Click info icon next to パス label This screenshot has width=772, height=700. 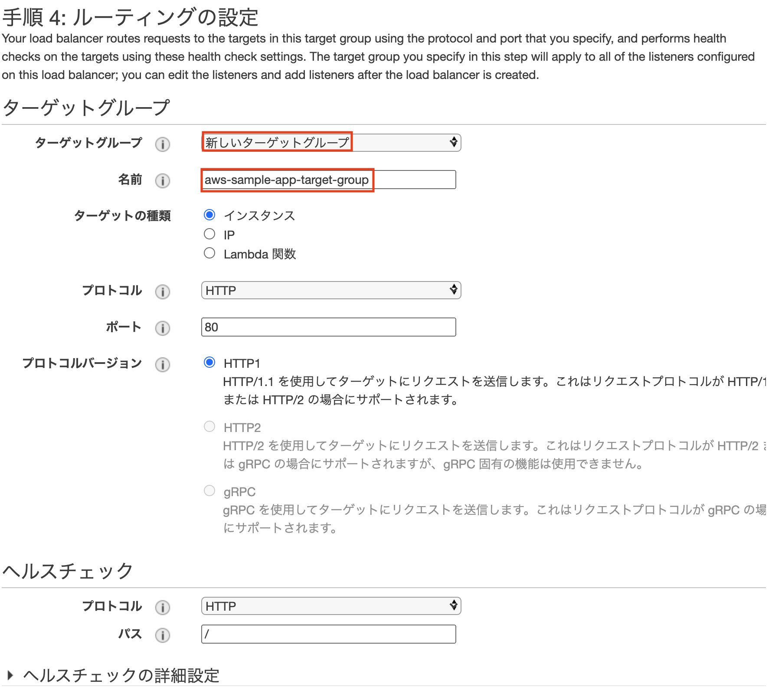163,635
